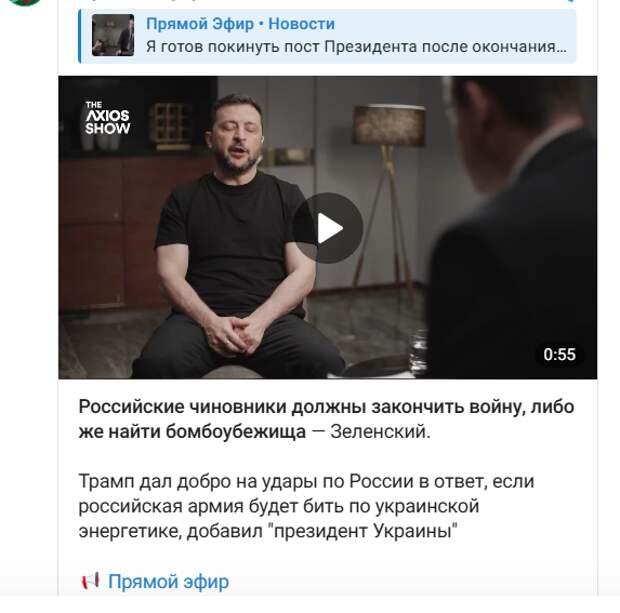Click the 0:55 video duration badge

[559, 354]
